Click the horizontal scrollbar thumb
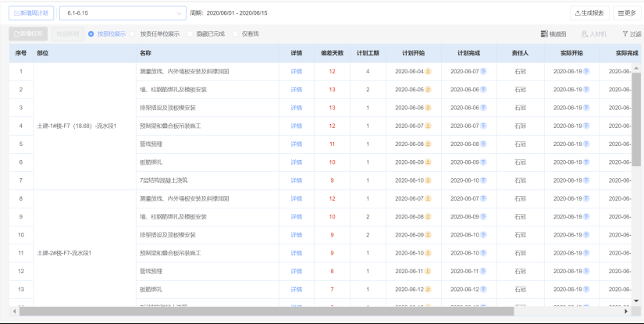The width and height of the screenshot is (644, 324). pyautogui.click(x=266, y=312)
